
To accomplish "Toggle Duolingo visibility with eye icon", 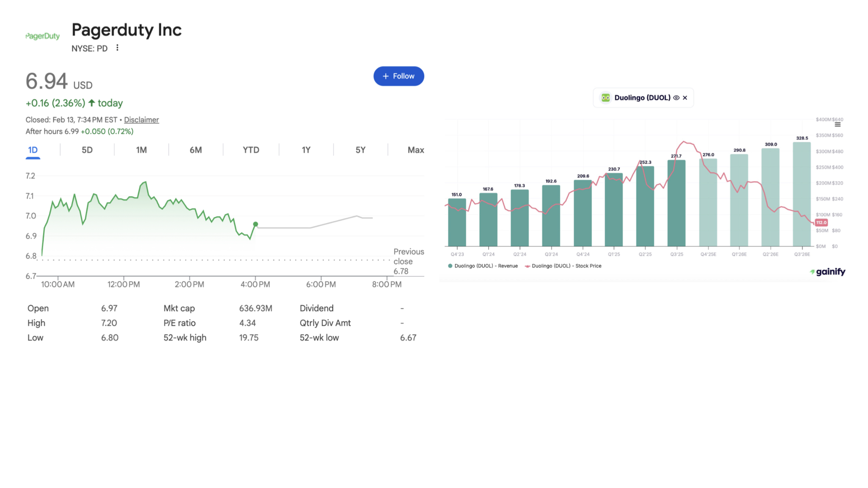I will (676, 98).
